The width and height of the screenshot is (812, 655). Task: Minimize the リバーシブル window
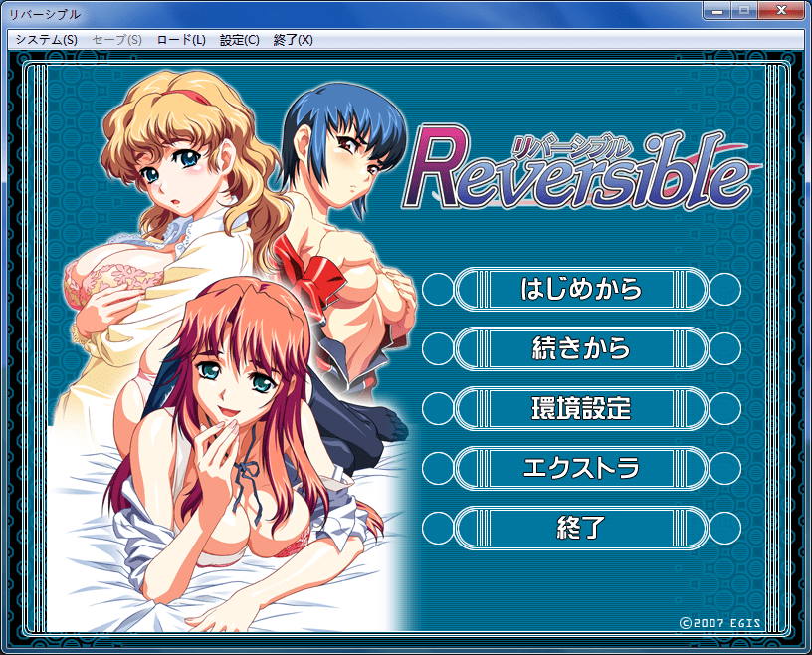click(x=717, y=12)
